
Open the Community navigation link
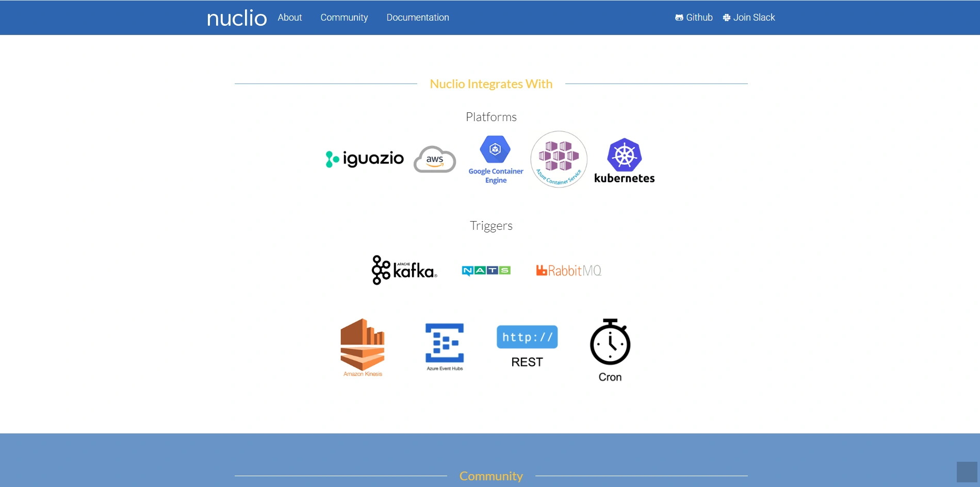coord(344,18)
